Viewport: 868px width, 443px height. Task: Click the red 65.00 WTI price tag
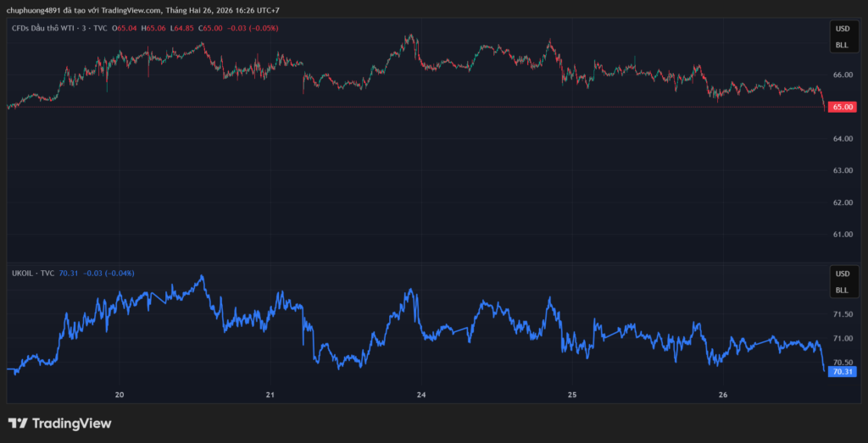click(x=842, y=107)
